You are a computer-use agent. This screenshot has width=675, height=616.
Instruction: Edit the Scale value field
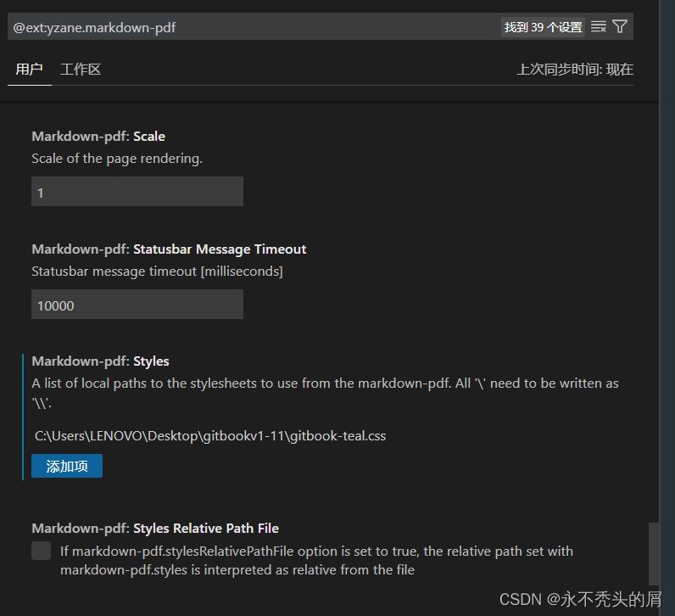point(137,192)
